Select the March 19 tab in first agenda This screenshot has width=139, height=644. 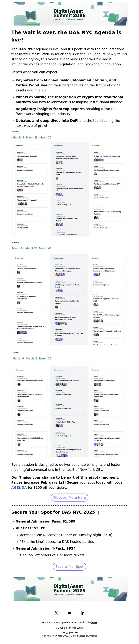(x=32, y=137)
